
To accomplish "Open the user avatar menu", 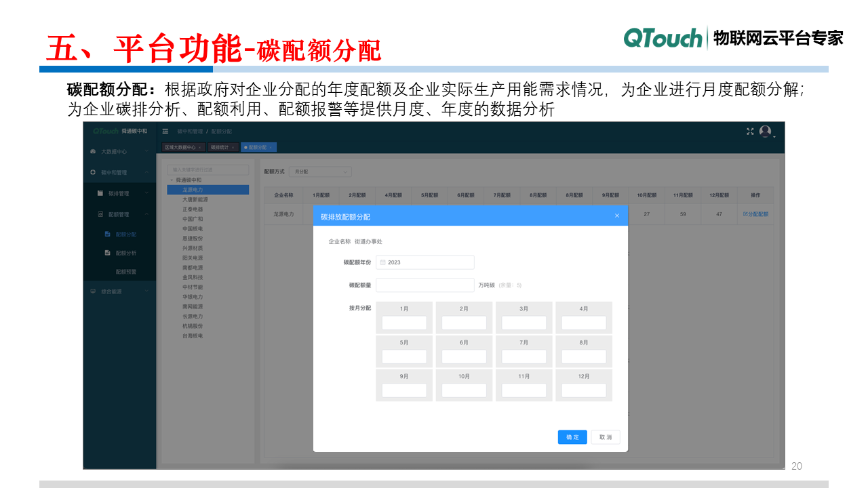I will [766, 131].
